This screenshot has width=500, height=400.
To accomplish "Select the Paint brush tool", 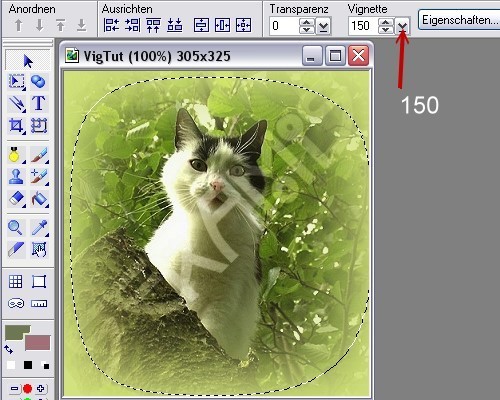I will (39, 155).
